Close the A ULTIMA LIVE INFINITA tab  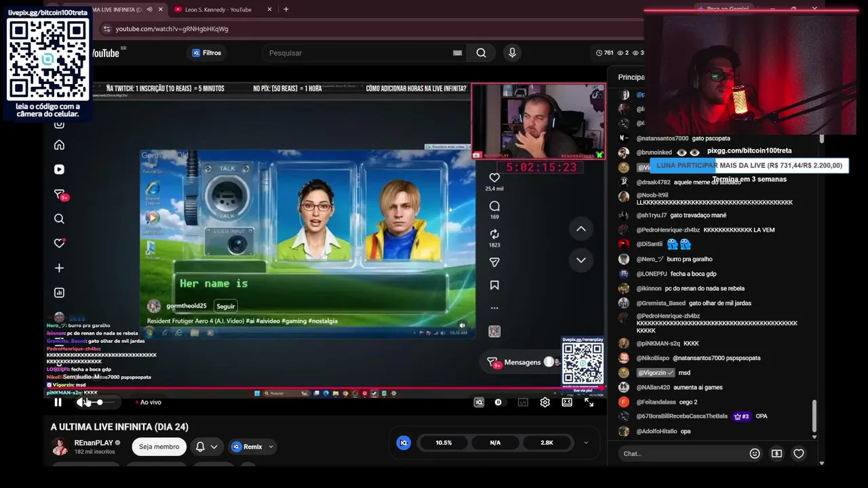161,9
